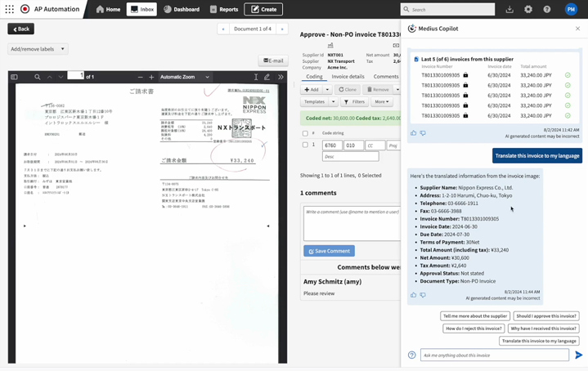The image size is (588, 371).
Task: Expand the More options dropdown
Action: click(x=381, y=101)
